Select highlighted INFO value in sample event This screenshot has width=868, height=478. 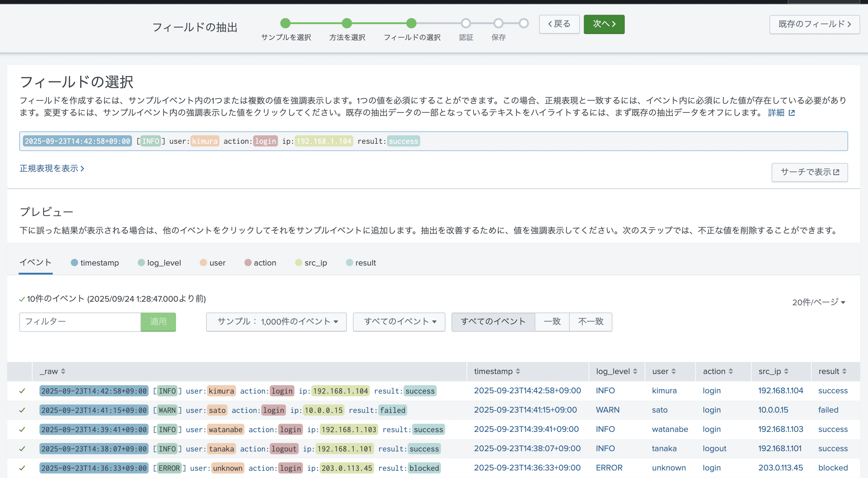click(x=151, y=141)
